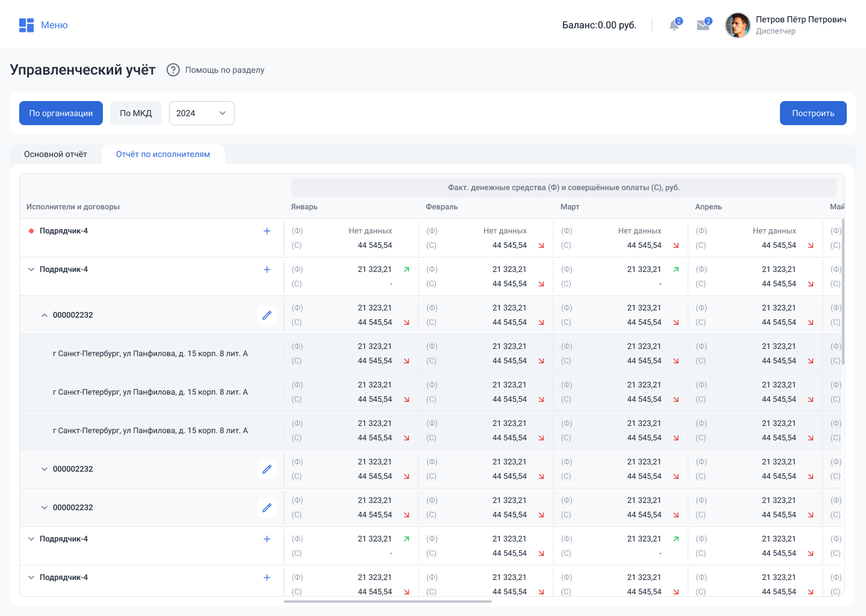Select the Отчёт по исполнителям tab
This screenshot has width=866, height=616.
[x=163, y=155]
